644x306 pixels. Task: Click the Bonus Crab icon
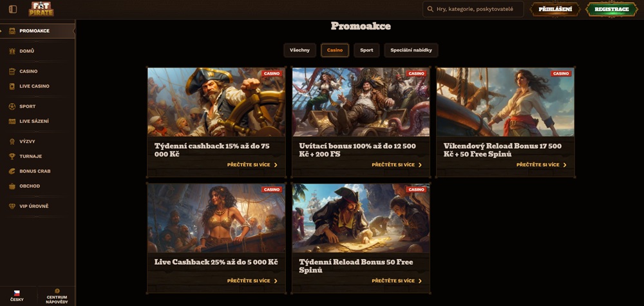13,171
